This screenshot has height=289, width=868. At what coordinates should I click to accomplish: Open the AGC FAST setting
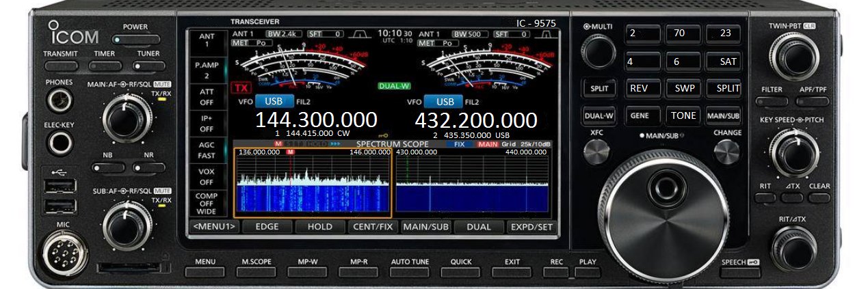[x=207, y=150]
